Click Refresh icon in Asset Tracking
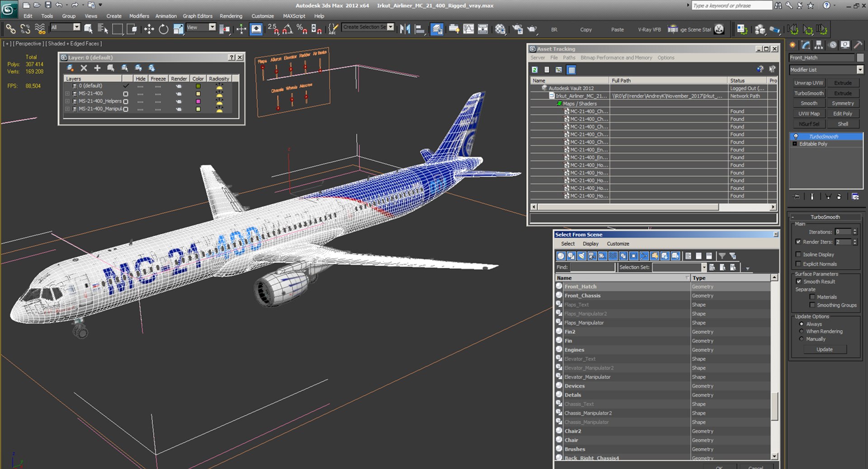Viewport: 868px width, 469px height. (x=535, y=70)
